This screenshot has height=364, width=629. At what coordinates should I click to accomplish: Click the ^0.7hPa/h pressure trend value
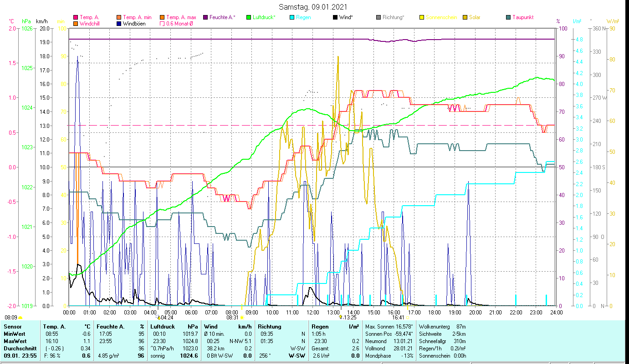tap(163, 349)
